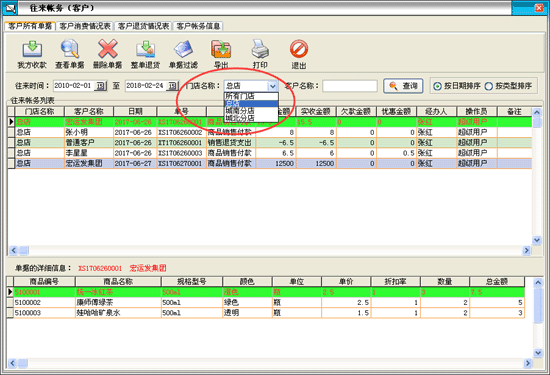Click 销售退货支出 type cell
550x375 pixels.
231,143
